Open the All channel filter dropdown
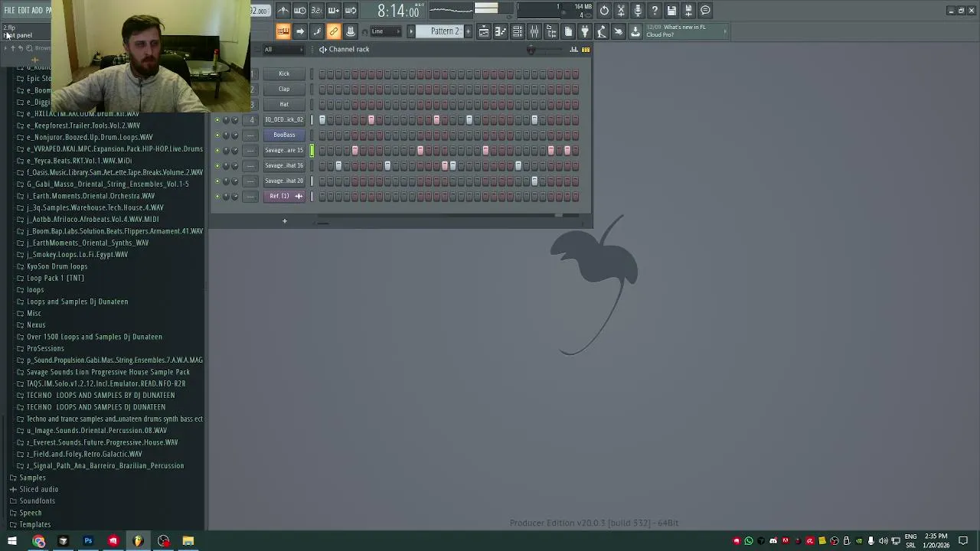The image size is (980, 551). click(x=283, y=50)
